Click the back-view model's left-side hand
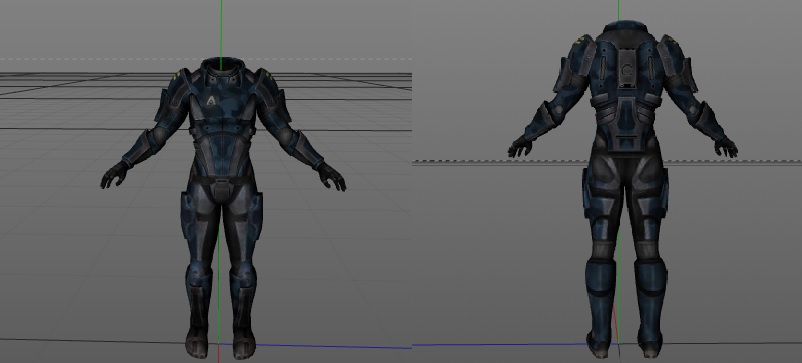 tap(520, 146)
